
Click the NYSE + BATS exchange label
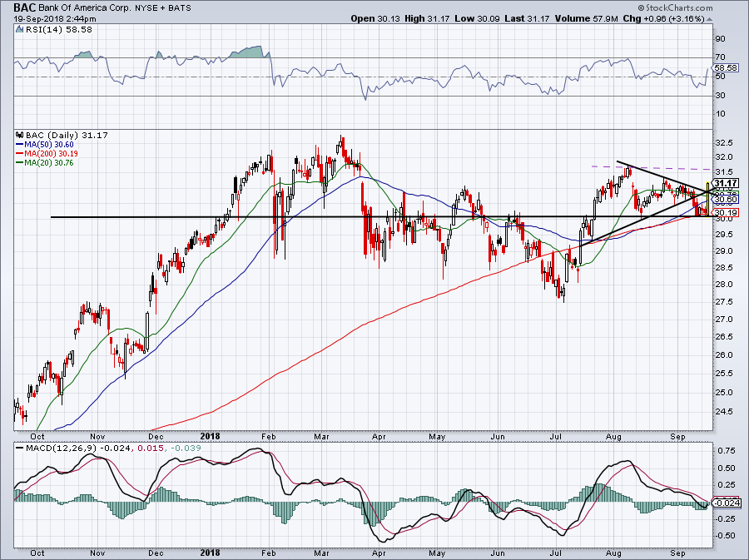click(162, 8)
